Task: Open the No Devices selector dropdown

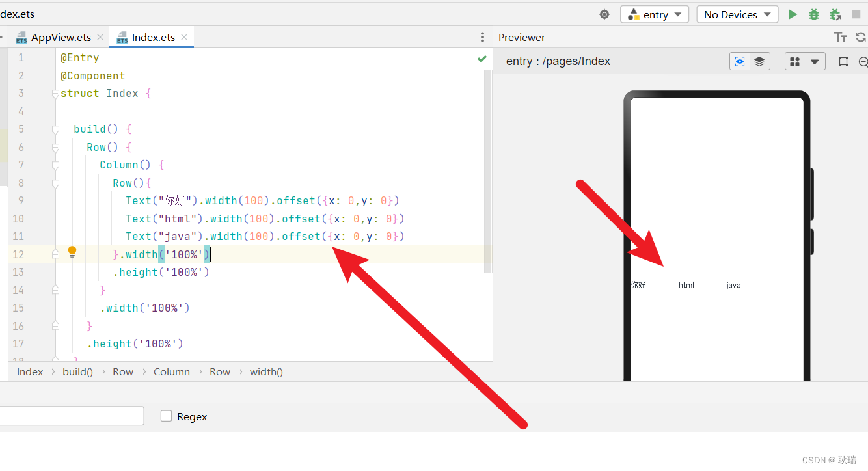Action: (x=737, y=14)
